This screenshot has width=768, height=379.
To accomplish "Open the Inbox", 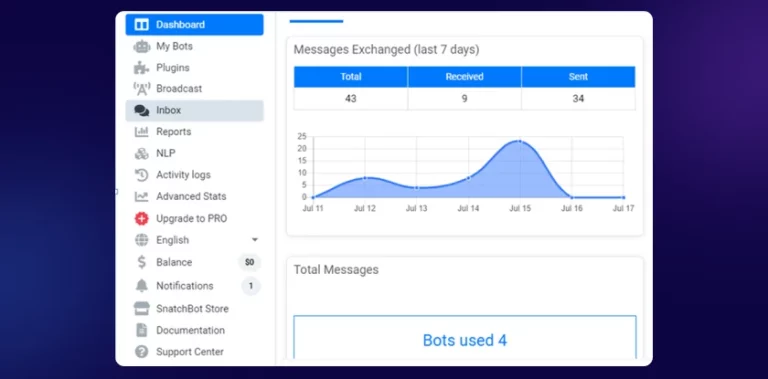I will pyautogui.click(x=194, y=110).
